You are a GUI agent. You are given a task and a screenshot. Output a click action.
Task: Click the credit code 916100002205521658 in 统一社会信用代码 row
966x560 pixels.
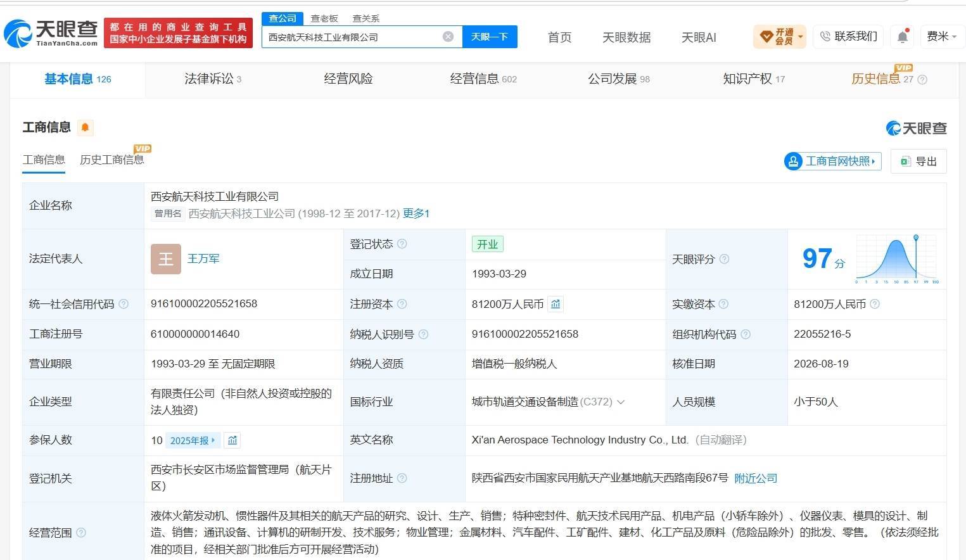coord(204,304)
